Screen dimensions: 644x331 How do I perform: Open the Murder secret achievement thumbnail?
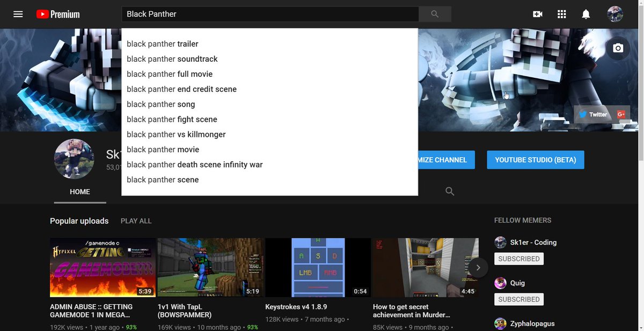click(x=426, y=268)
